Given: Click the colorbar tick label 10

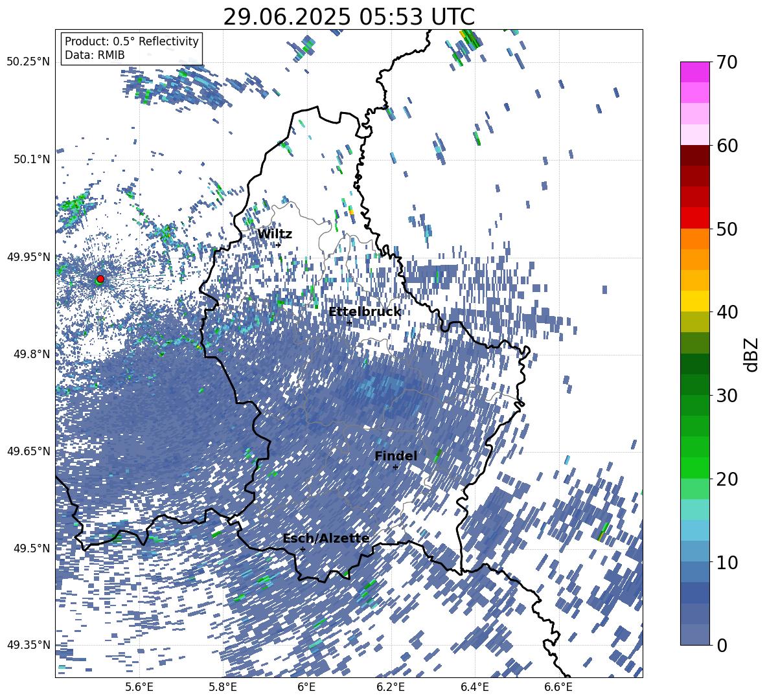Looking at the screenshot, I should point(726,562).
